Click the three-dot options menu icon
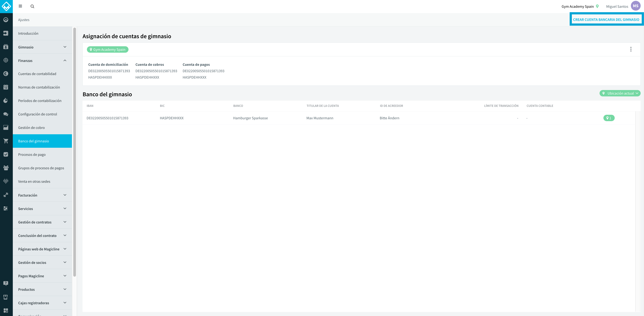Image resolution: width=644 pixels, height=316 pixels. tap(631, 49)
